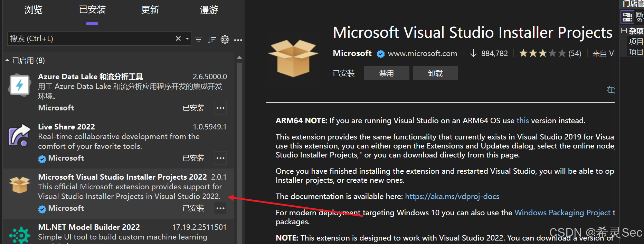This screenshot has height=244, width=644.
Task: Open extension settings gear icon
Action: pos(225,39)
